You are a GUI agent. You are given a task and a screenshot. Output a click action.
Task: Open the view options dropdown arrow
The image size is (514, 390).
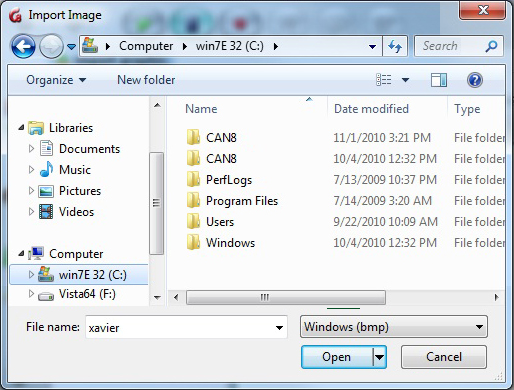click(405, 80)
